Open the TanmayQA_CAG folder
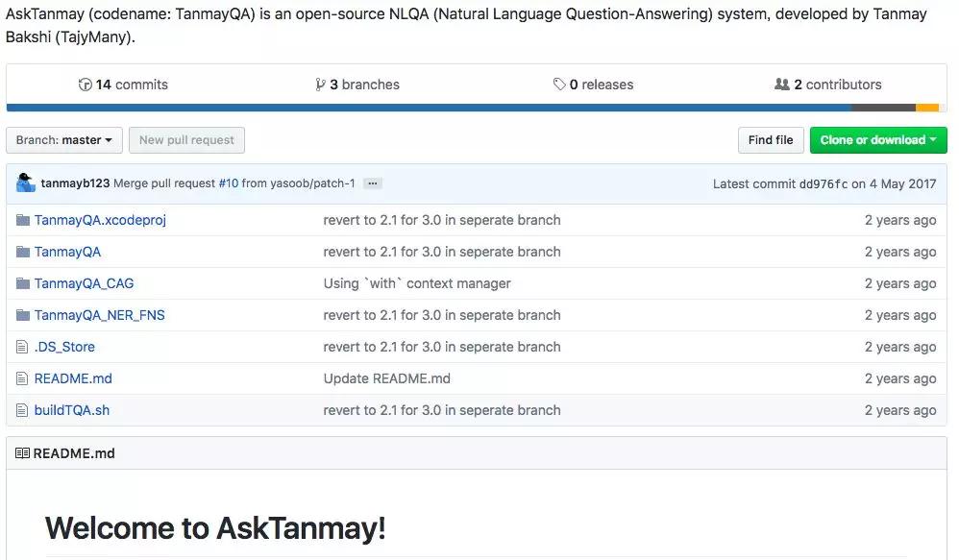959x560 pixels. [x=84, y=283]
